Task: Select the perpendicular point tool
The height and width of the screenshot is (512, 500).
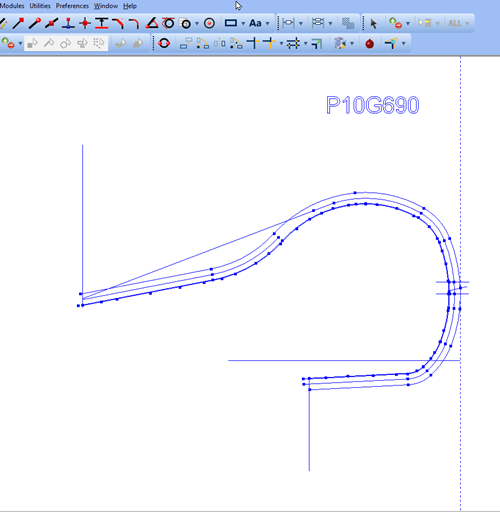Action: [x=68, y=23]
